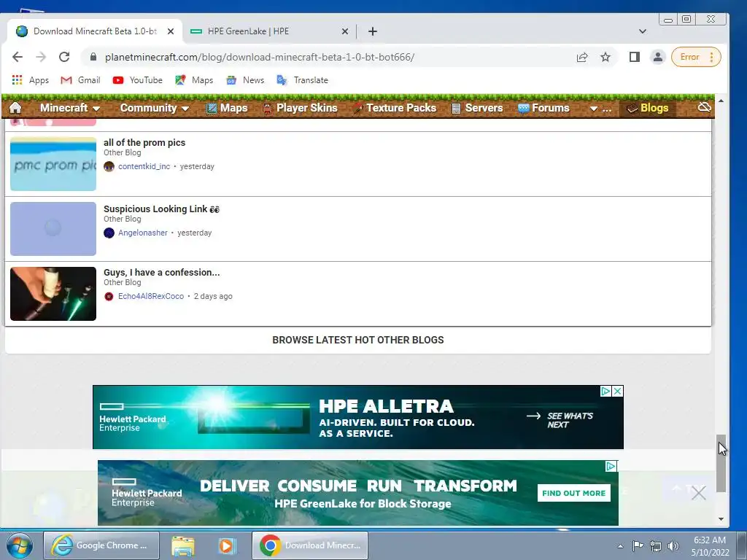Open confession blog thumbnail
This screenshot has height=560, width=747.
click(x=53, y=293)
